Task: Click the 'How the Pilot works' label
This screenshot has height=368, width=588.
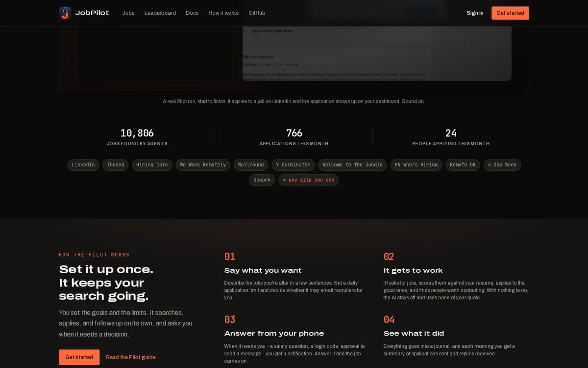Action: (94, 255)
